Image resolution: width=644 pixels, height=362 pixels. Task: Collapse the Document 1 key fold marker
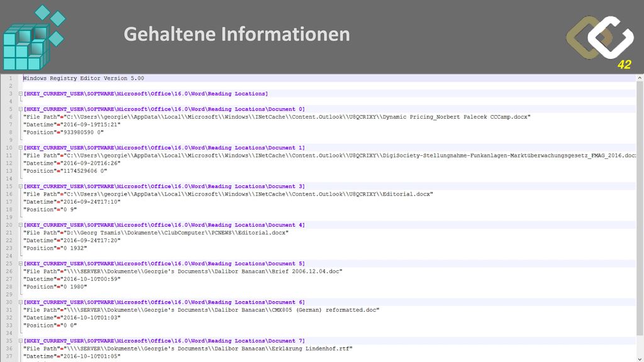(x=21, y=148)
